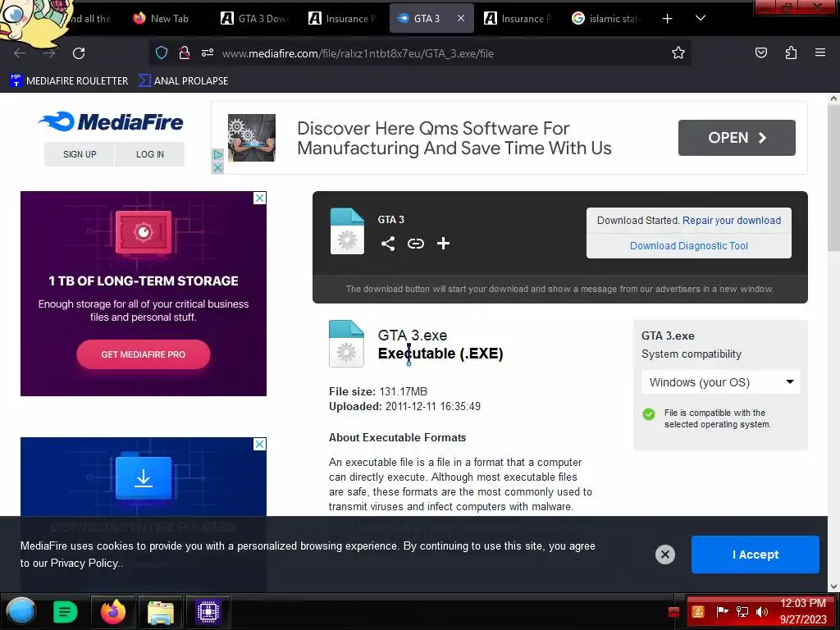Switch to the second Insurance tab

518,18
